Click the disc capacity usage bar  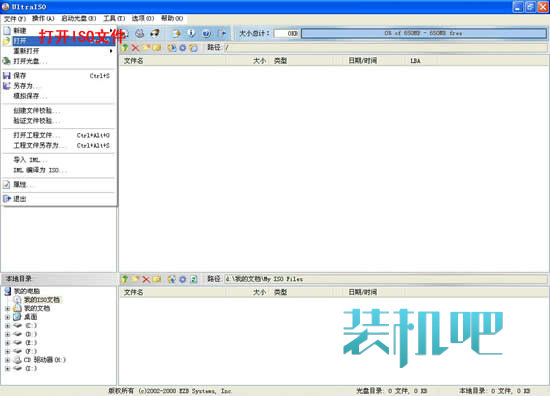coord(423,33)
